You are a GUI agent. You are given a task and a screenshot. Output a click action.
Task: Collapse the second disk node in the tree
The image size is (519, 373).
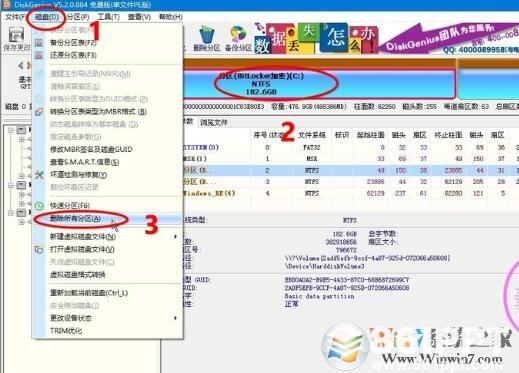[x=11, y=185]
